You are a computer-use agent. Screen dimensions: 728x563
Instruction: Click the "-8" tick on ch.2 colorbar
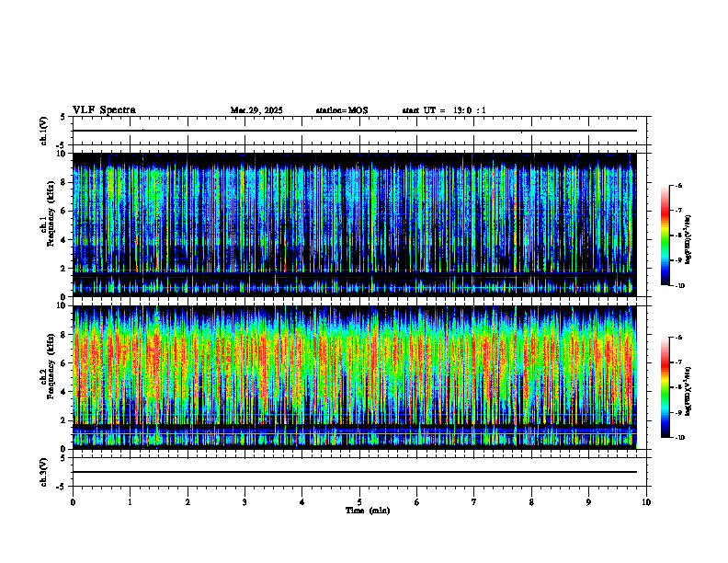click(x=678, y=387)
